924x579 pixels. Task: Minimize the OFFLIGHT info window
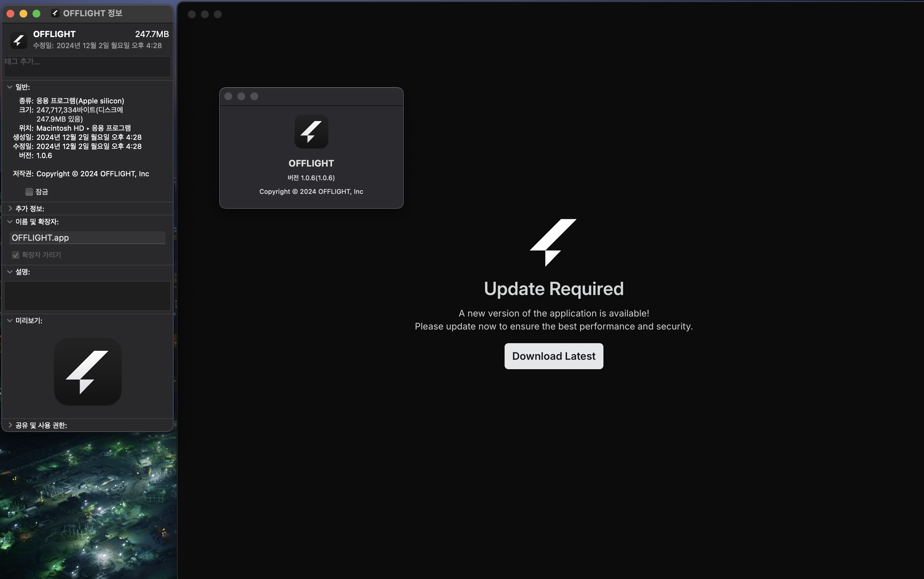coord(23,14)
